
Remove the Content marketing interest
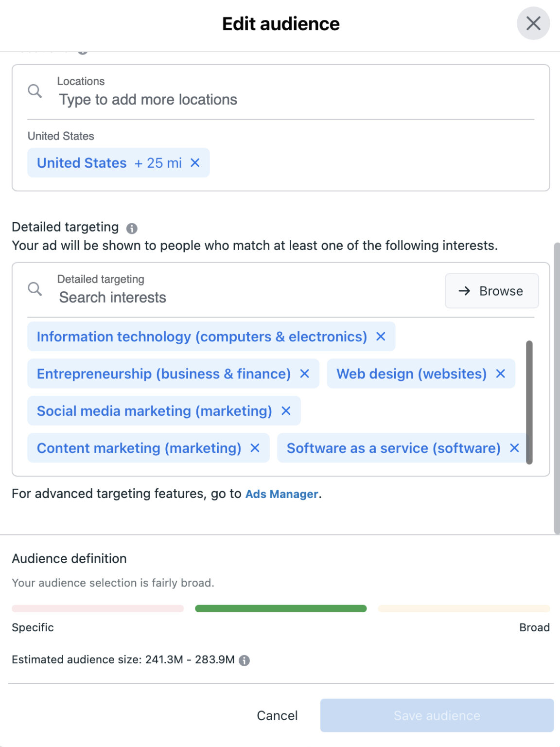pyautogui.click(x=255, y=448)
